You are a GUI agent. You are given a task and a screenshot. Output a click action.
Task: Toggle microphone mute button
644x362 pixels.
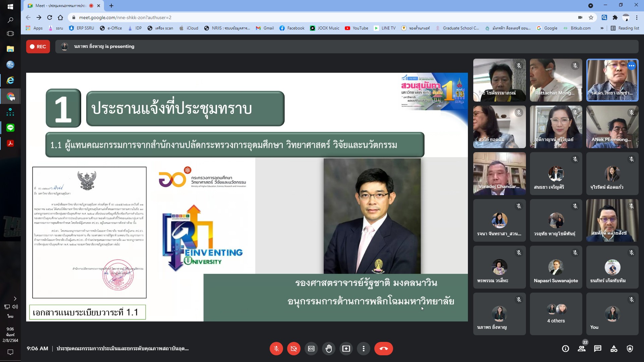(276, 349)
